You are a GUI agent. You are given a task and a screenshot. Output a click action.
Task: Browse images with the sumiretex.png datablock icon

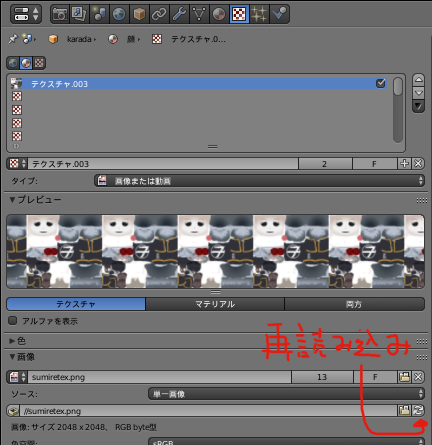coord(17,377)
